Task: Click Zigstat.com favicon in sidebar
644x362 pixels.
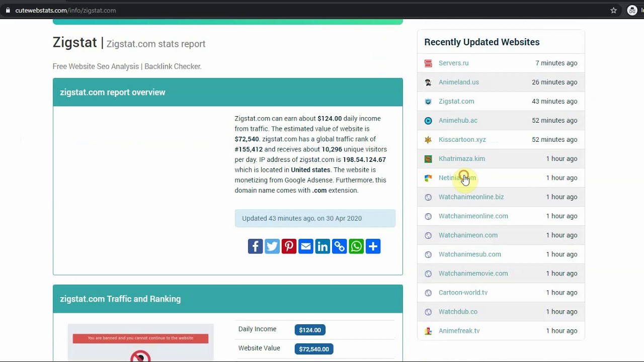Action: 428,102
